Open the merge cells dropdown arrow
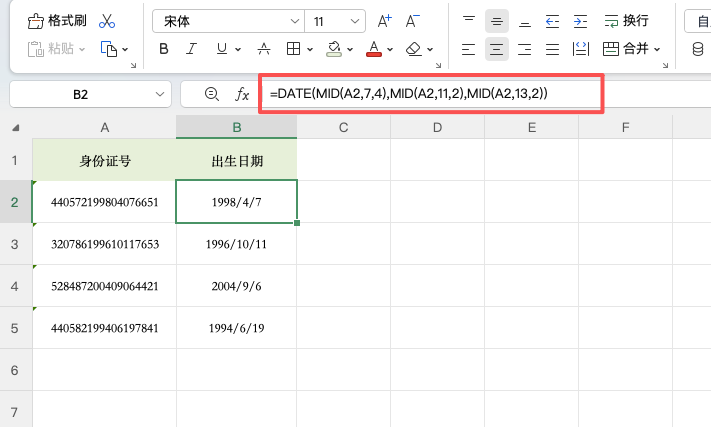 pyautogui.click(x=657, y=49)
